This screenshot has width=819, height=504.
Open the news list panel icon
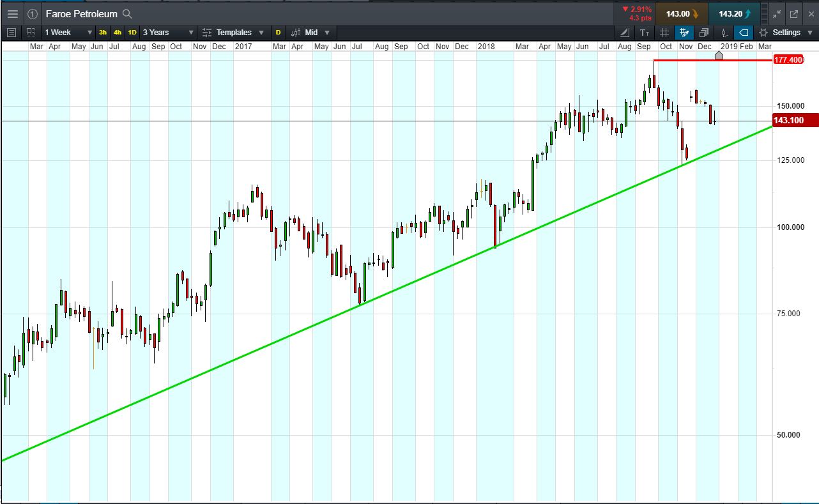tap(11, 33)
